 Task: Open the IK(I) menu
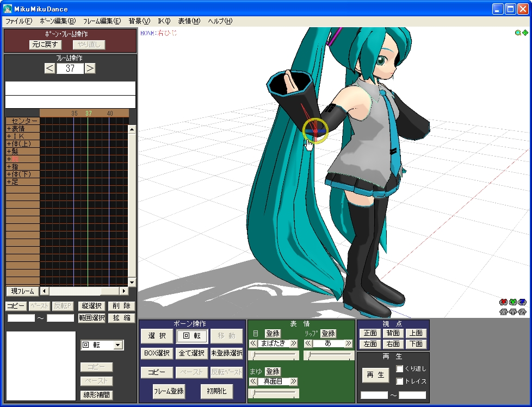click(x=164, y=21)
